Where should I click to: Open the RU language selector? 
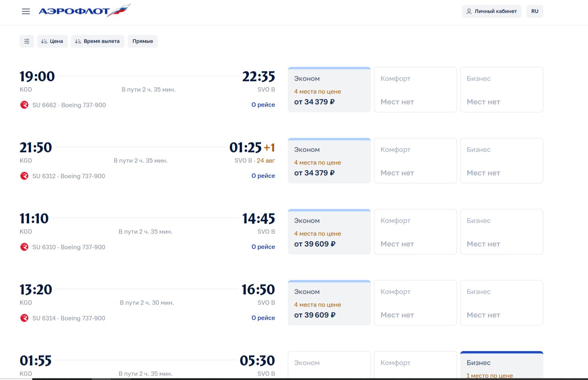[x=535, y=11]
